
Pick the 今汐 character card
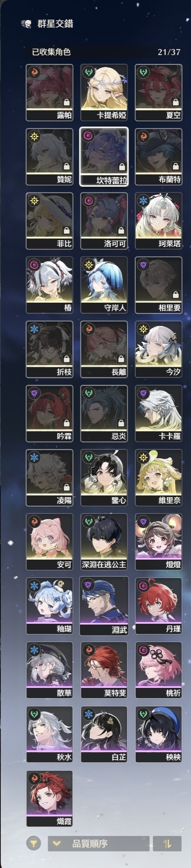coord(159,349)
